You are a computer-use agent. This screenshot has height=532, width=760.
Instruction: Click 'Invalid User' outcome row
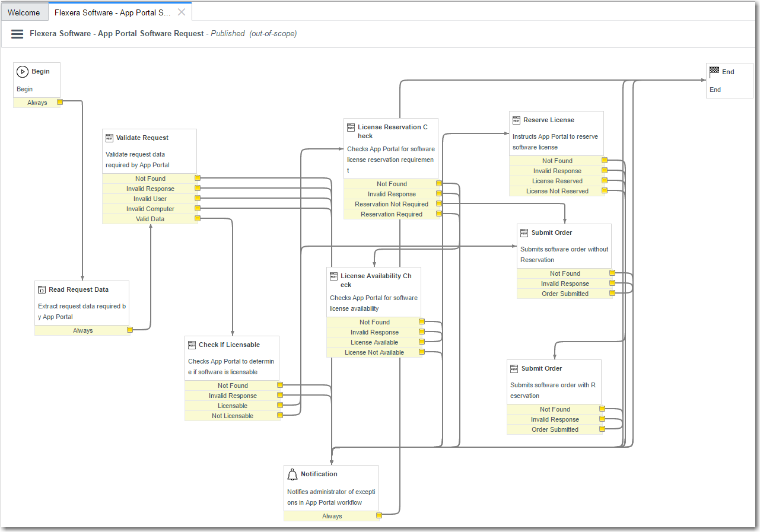(150, 199)
